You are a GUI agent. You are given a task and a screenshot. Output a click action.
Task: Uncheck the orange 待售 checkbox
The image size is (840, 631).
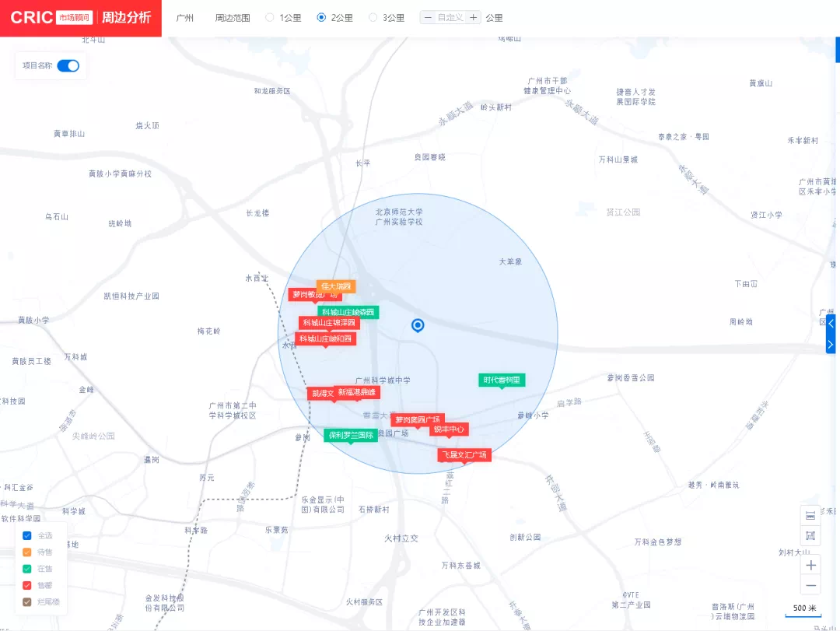[27, 552]
